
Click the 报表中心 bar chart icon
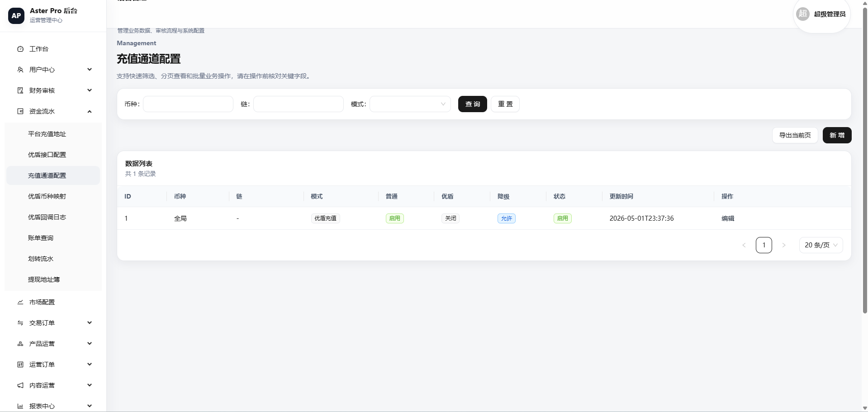[x=20, y=406]
